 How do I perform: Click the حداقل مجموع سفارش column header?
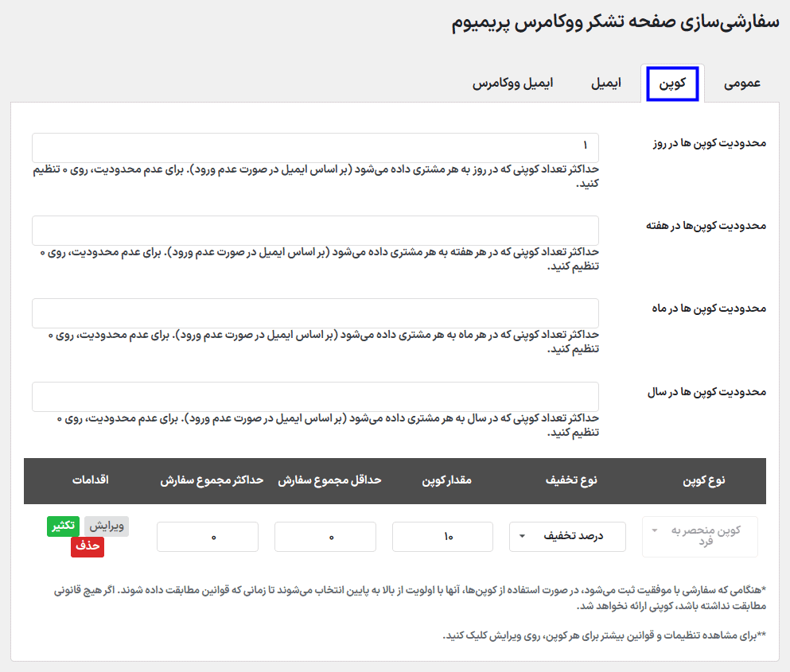tap(329, 480)
